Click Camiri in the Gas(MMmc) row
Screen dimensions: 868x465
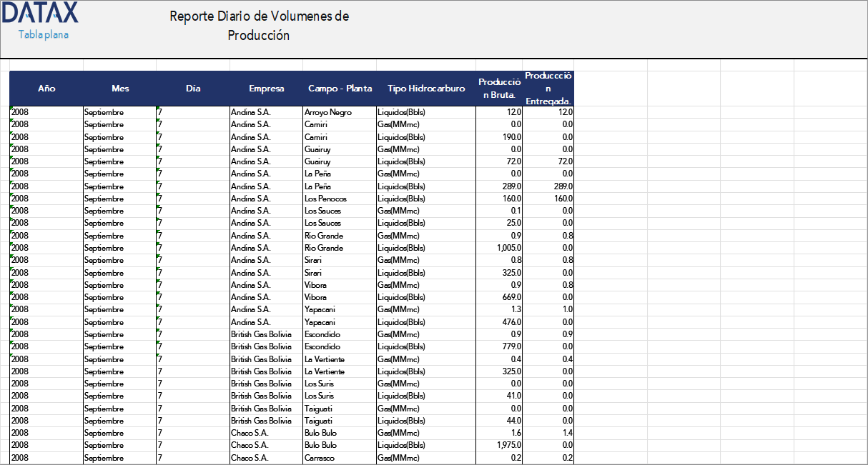(315, 124)
